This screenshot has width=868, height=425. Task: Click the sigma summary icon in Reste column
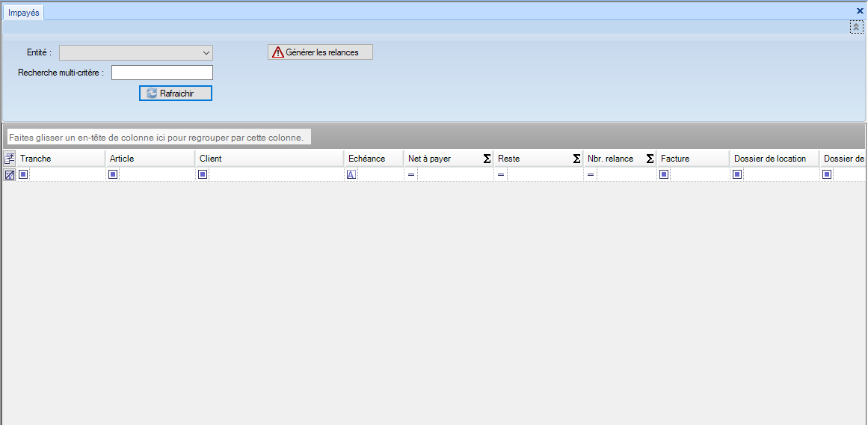coord(576,159)
